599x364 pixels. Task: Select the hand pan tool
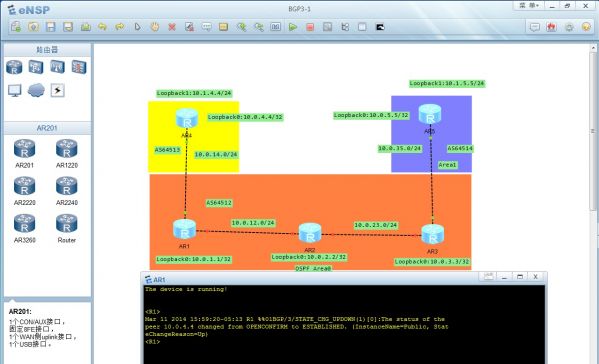click(155, 27)
